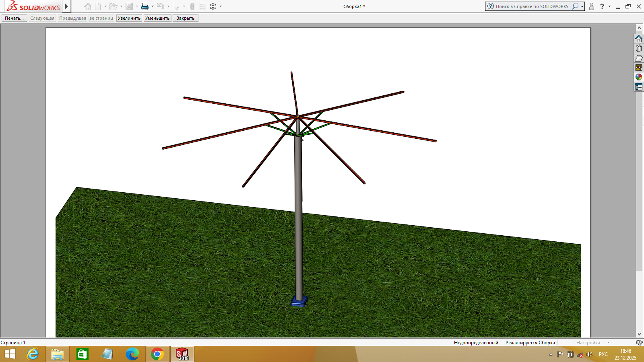Expand the Select tool dropdown arrow
Image resolution: width=644 pixels, height=362 pixels.
tap(184, 6)
